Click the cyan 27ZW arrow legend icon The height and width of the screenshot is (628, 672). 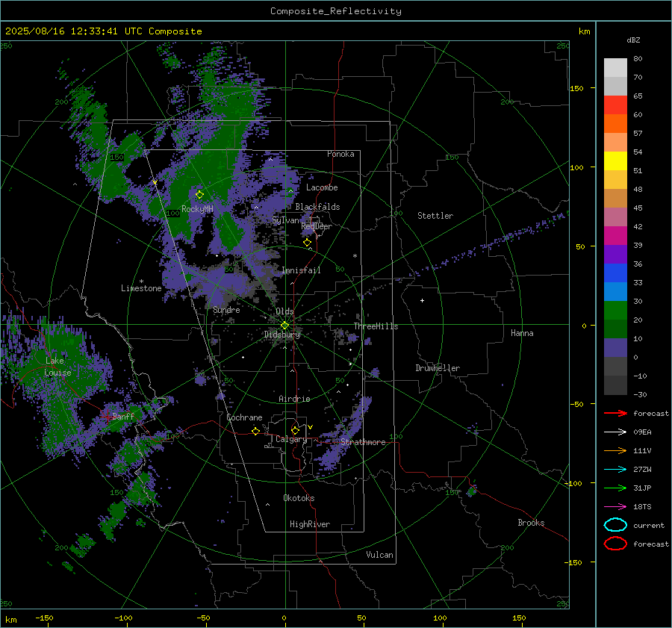tap(615, 470)
